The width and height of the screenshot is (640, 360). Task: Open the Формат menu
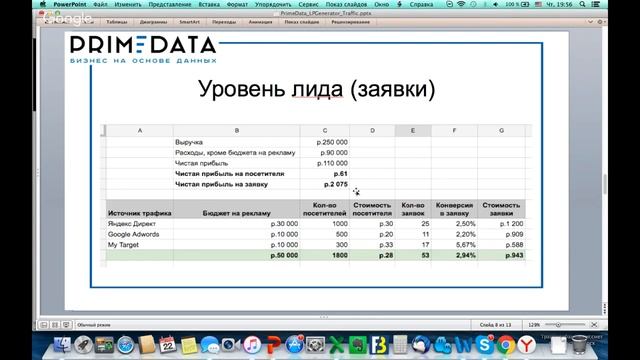click(237, 4)
